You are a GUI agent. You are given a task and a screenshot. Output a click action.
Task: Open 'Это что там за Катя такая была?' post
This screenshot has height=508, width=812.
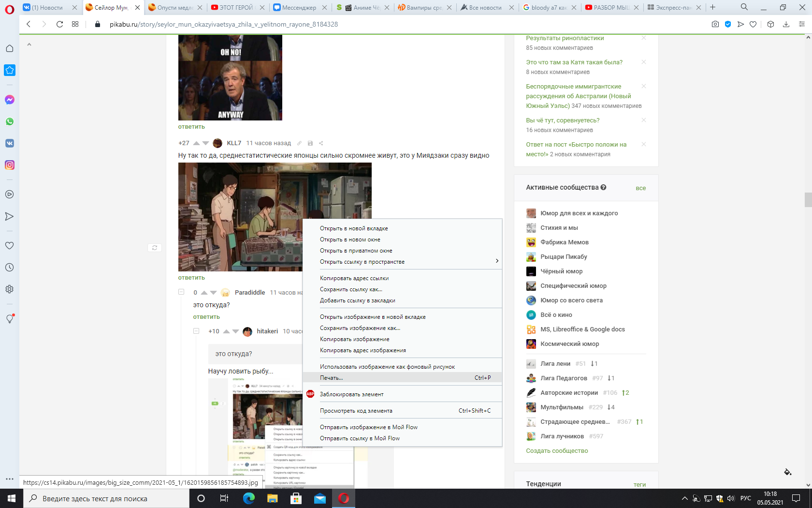pos(574,62)
